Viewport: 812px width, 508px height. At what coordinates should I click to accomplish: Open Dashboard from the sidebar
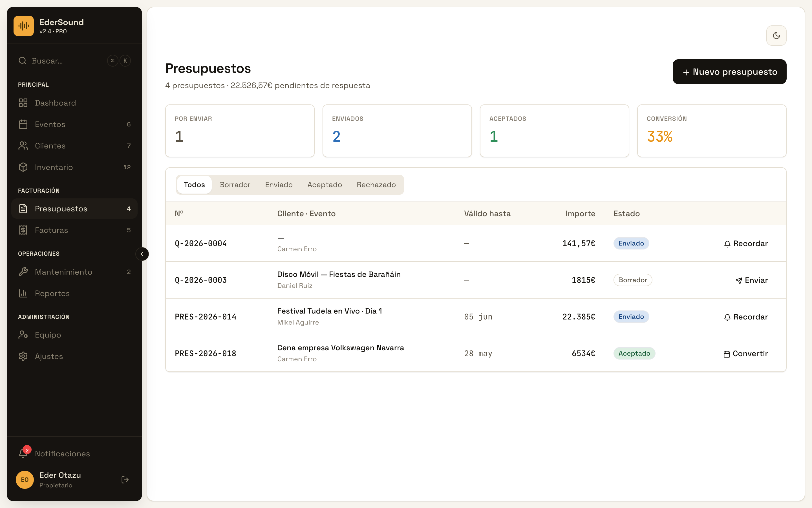[x=74, y=103]
